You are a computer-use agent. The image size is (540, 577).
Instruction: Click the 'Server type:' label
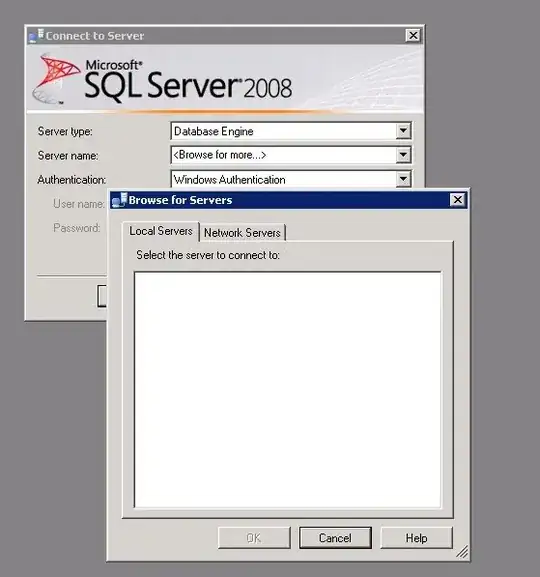coord(65,131)
